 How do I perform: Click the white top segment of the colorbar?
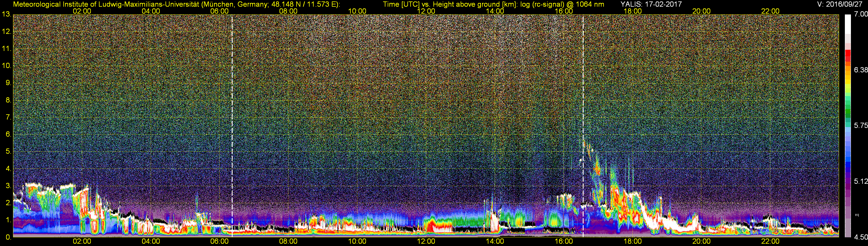pyautogui.click(x=848, y=24)
